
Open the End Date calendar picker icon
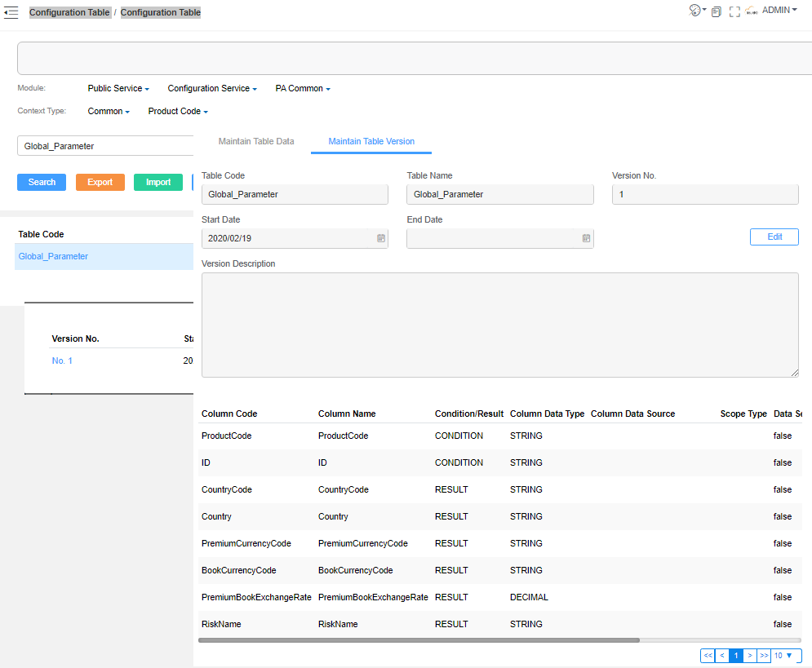pyautogui.click(x=586, y=238)
